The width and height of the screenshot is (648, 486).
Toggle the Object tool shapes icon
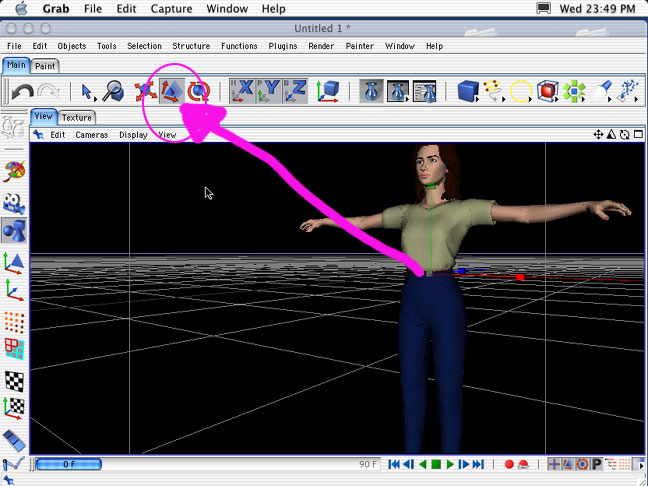14,231
